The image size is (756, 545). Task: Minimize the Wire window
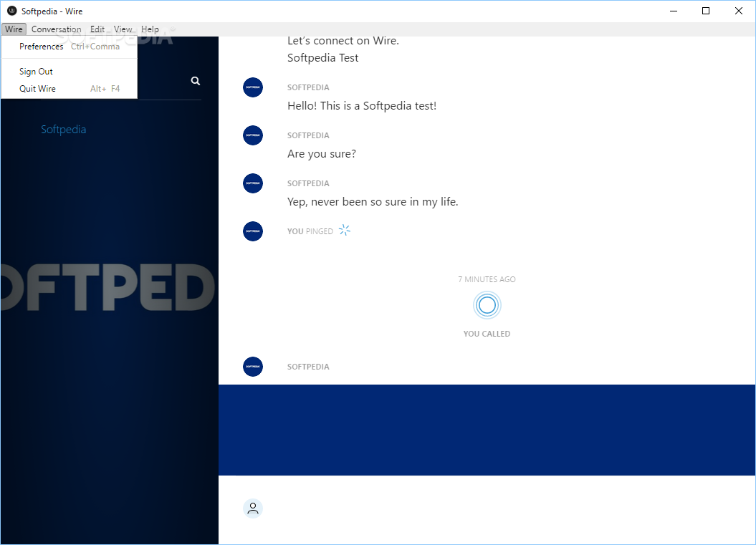674,11
